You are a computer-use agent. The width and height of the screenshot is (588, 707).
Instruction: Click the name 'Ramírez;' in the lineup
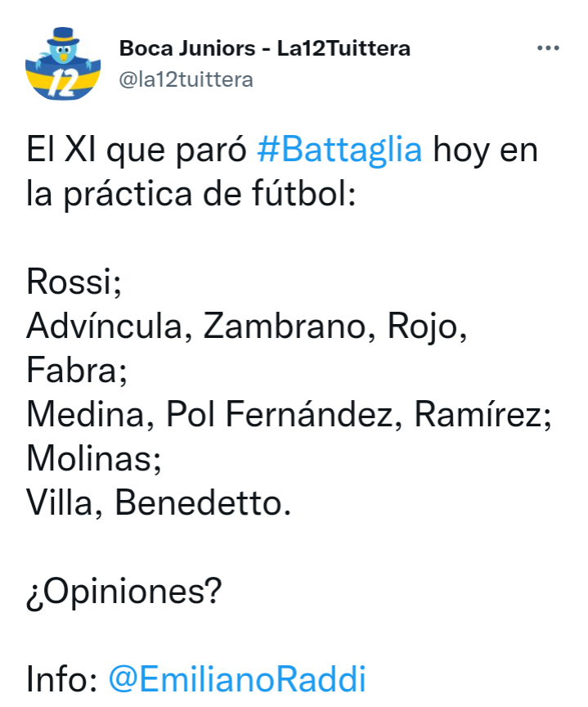coord(483,414)
